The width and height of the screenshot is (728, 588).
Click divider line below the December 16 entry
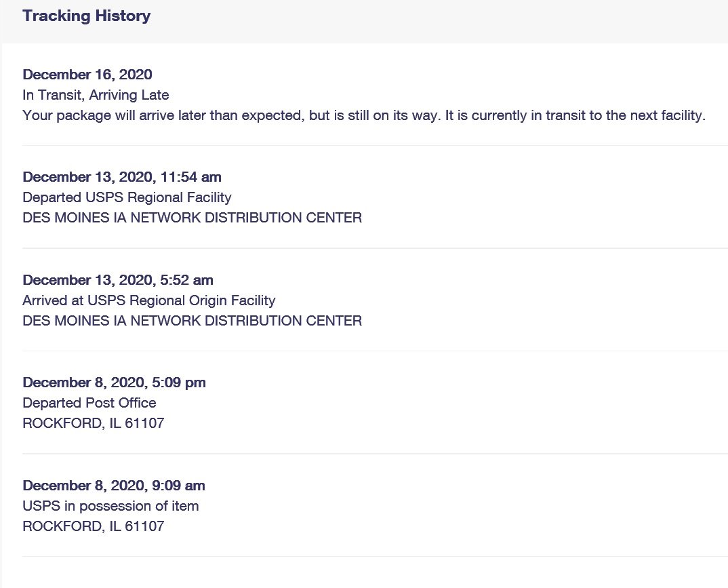375,145
